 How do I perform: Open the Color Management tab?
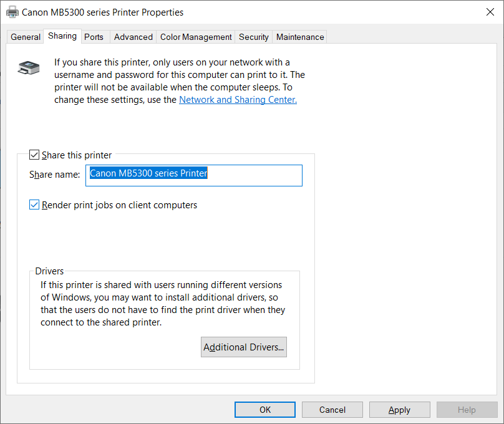(x=196, y=37)
